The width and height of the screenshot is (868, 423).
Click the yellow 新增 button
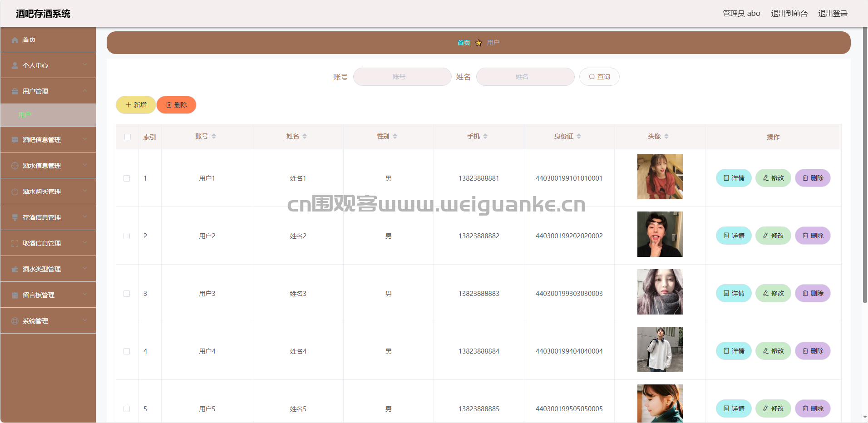(136, 105)
